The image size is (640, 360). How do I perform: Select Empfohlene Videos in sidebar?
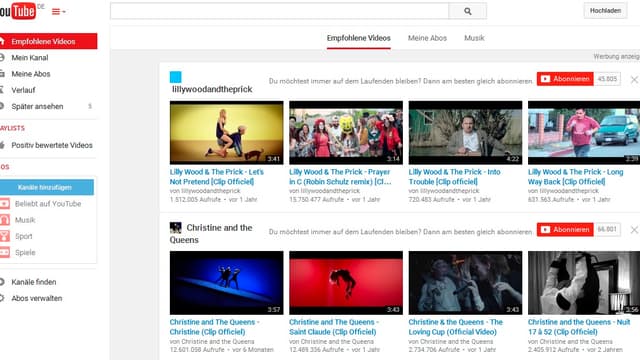tap(49, 41)
